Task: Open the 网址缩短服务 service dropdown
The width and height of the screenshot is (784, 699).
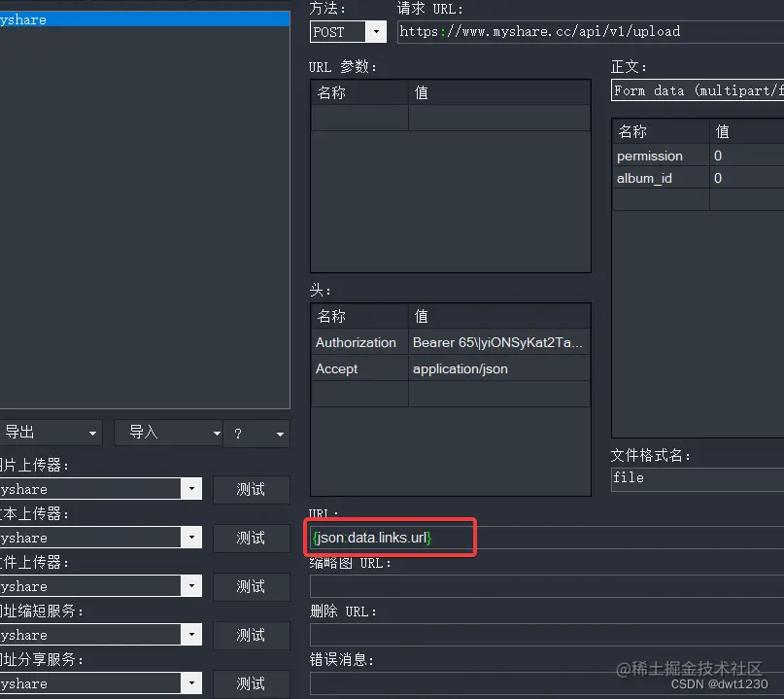Action: click(x=191, y=635)
